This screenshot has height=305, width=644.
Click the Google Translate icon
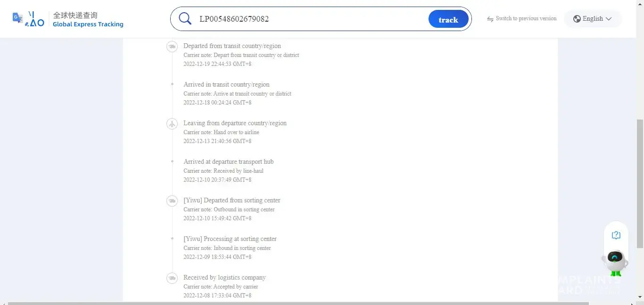pos(17,18)
